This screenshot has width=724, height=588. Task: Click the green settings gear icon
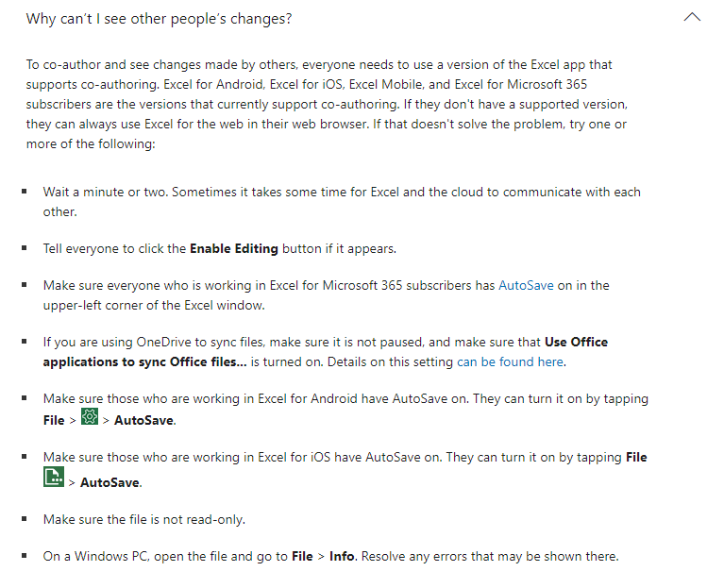[x=90, y=416]
